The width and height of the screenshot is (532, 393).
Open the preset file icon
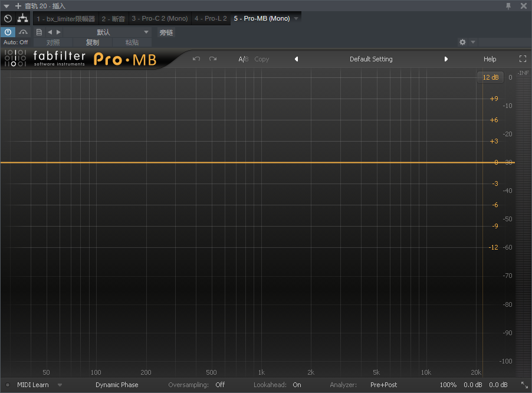(x=39, y=32)
